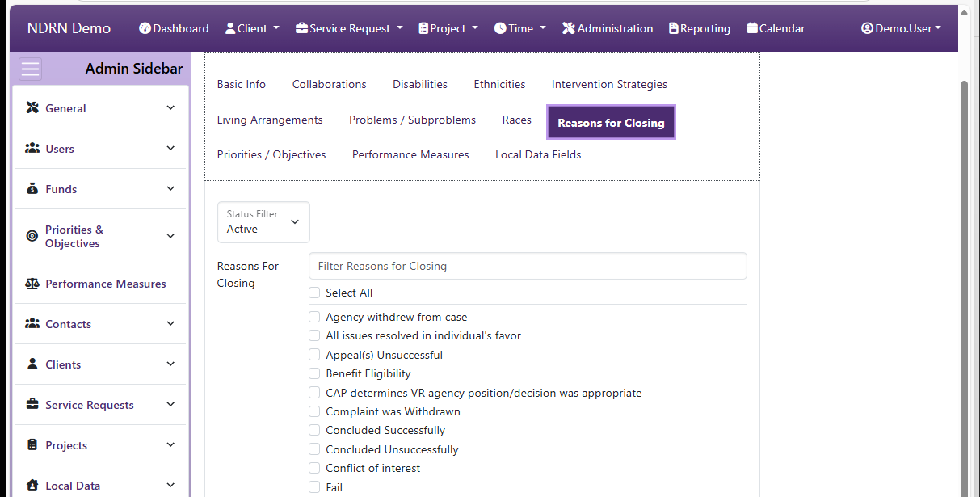This screenshot has width=980, height=497.
Task: Click the Reporting document icon
Action: coord(674,28)
